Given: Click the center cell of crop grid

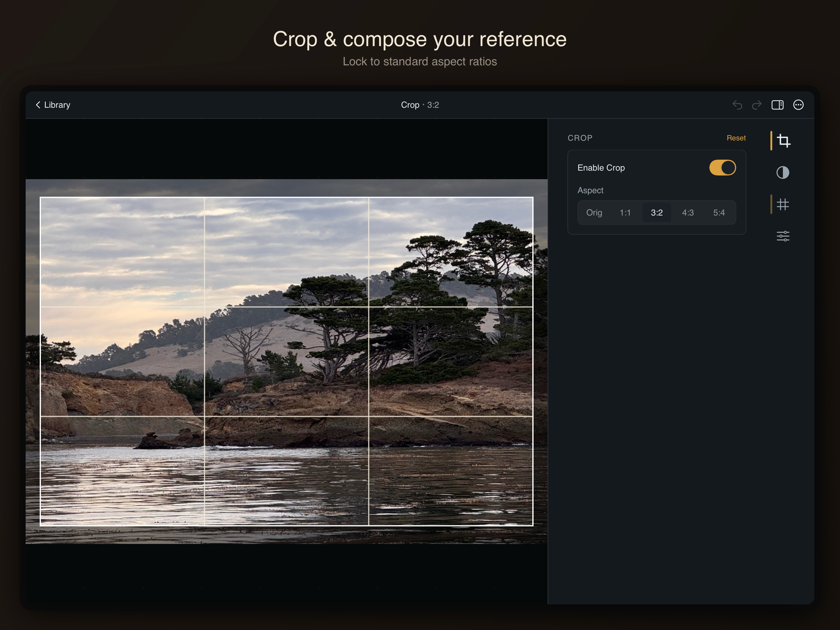Looking at the screenshot, I should (x=286, y=361).
